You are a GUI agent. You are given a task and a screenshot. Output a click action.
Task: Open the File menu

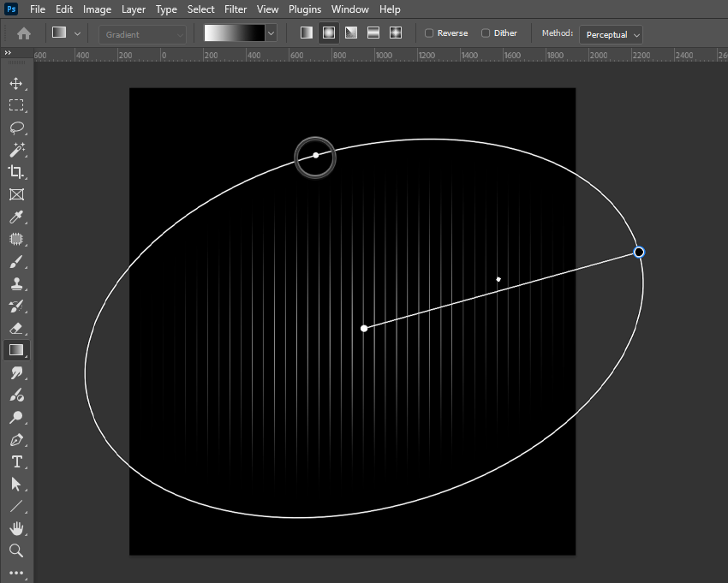(38, 9)
